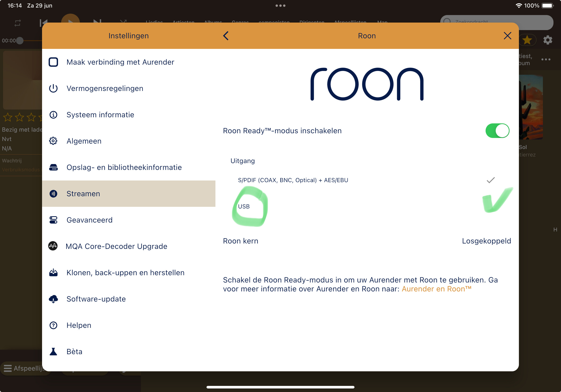This screenshot has width=561, height=392.
Task: Click the Helpen question mark icon
Action: pos(53,325)
